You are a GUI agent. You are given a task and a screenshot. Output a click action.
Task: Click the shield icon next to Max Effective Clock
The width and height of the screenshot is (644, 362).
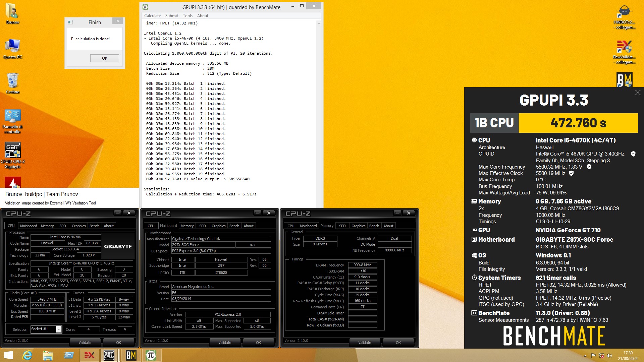coord(571,173)
